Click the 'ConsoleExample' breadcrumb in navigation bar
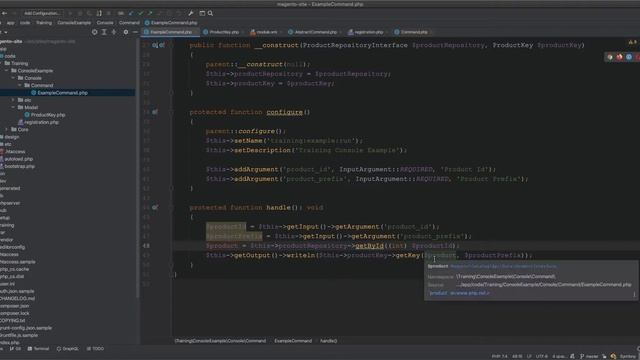This screenshot has height=360, width=640. click(x=74, y=23)
